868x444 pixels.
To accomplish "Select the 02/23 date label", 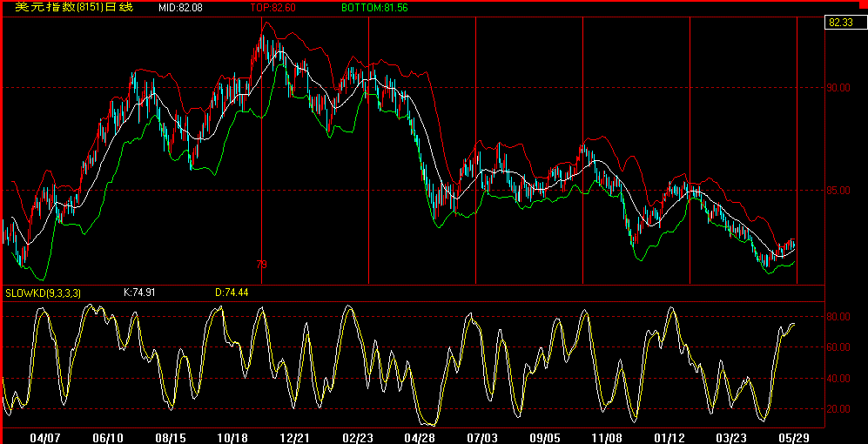I will (x=358, y=437).
